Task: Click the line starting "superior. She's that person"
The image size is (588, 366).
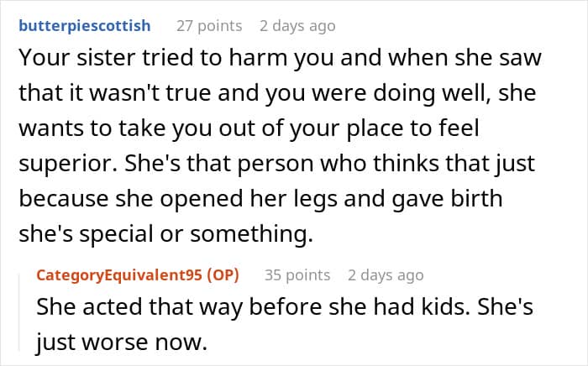Action: tap(277, 165)
